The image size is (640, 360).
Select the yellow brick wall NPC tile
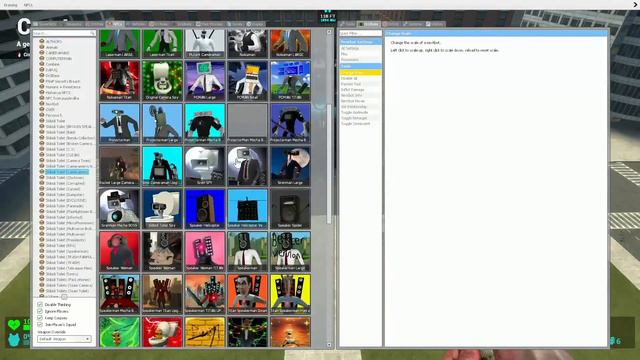click(x=204, y=332)
